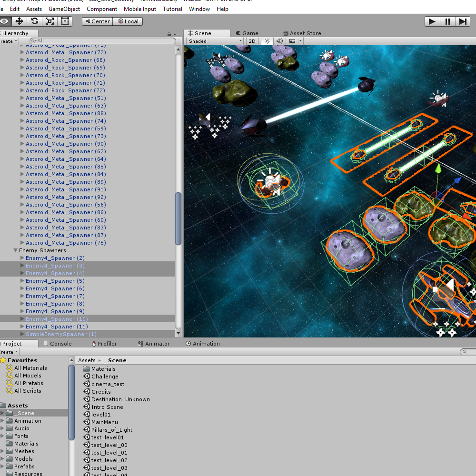This screenshot has width=476, height=476.
Task: Select the Hand view tool
Action: coord(4,21)
